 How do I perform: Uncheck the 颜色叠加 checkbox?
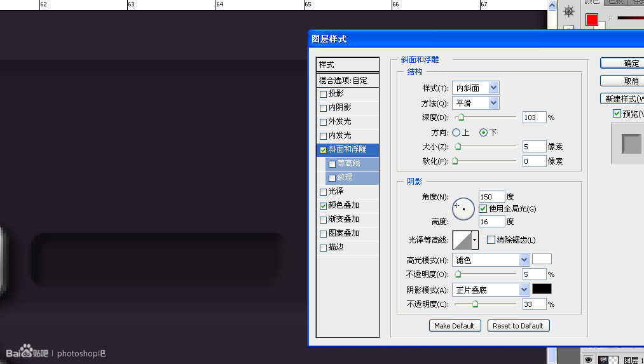pos(323,206)
